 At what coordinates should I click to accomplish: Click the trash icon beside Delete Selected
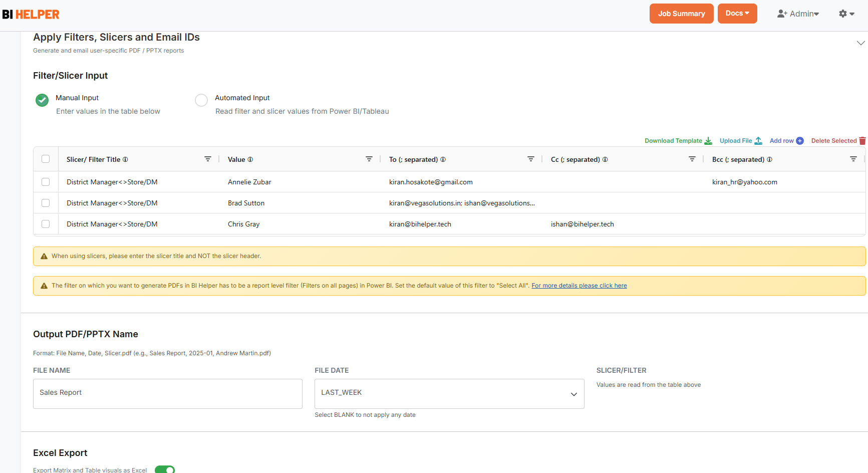862,141
